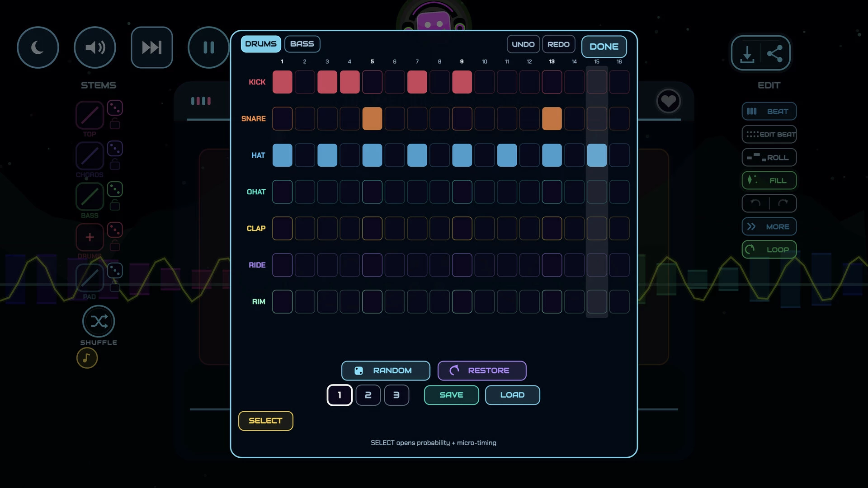Disable the Snare step 5 cell
This screenshot has height=488, width=868.
(x=372, y=119)
